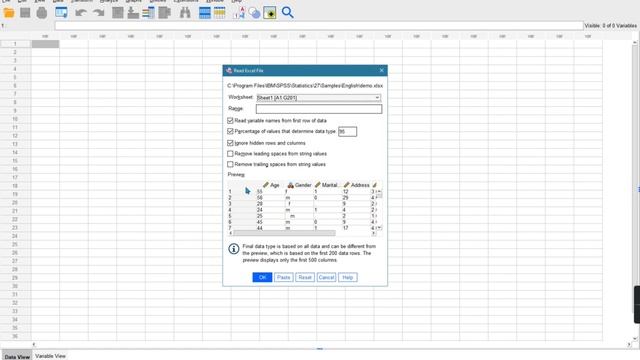The width and height of the screenshot is (640, 360).
Task: Click Run descriptive statistics icon
Action: point(164,13)
